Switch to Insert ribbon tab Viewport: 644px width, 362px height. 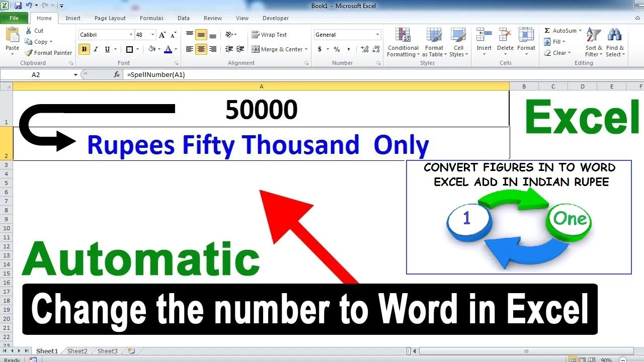point(73,18)
